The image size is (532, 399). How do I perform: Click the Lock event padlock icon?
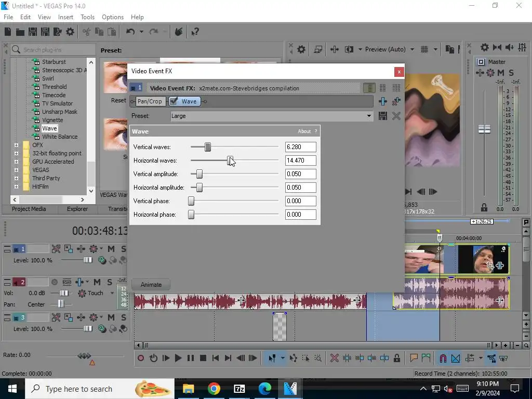pos(396,358)
